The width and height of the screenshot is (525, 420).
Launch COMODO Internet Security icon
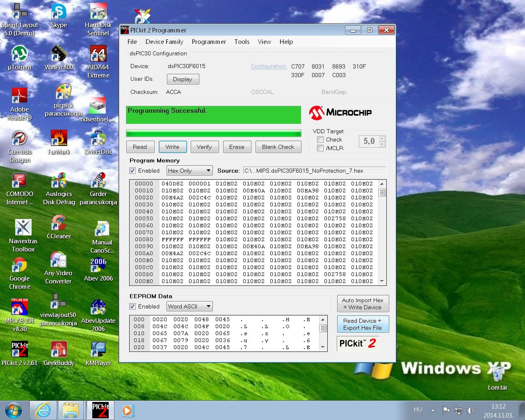click(x=19, y=188)
